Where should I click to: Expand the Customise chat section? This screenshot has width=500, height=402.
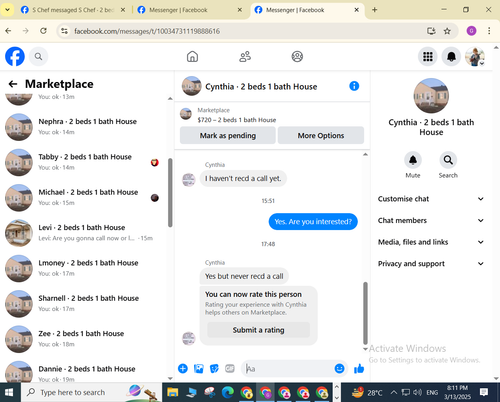(x=431, y=199)
